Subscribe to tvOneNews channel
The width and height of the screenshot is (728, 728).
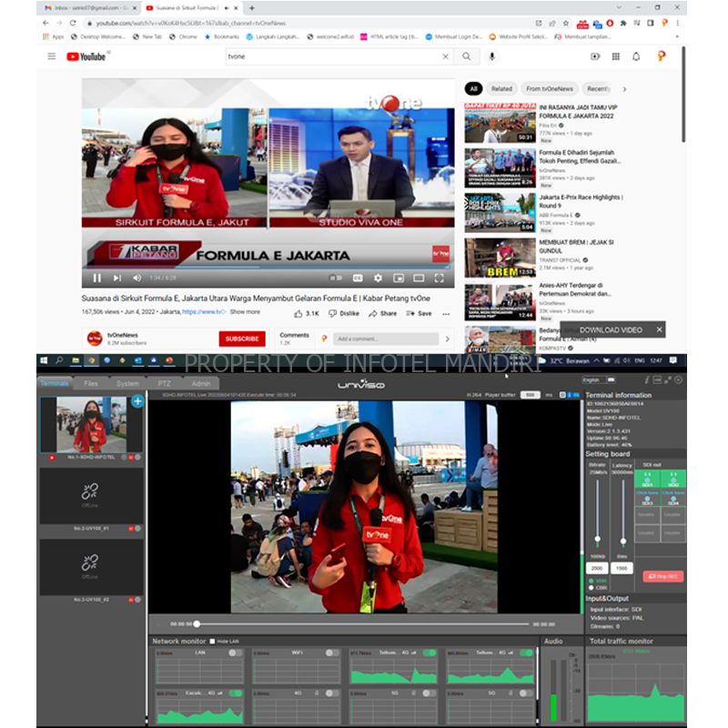pyautogui.click(x=242, y=339)
